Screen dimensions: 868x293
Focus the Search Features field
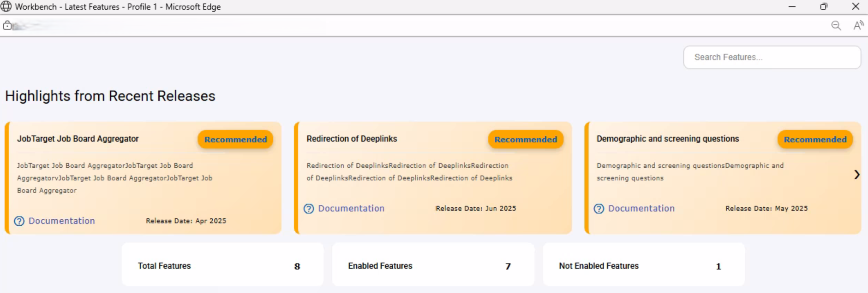coord(772,57)
